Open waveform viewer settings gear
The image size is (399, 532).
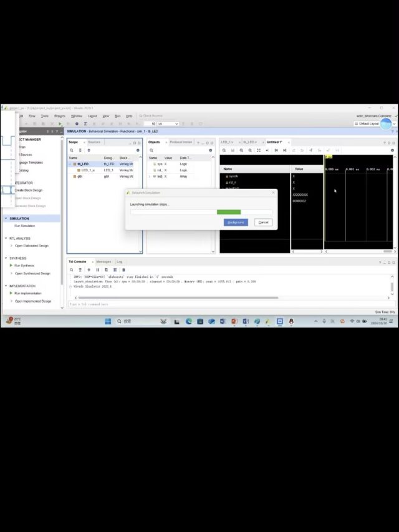click(x=392, y=150)
